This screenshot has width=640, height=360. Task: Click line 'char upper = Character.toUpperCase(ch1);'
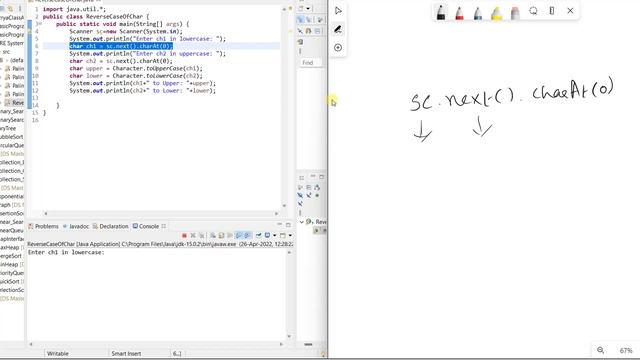click(x=136, y=68)
